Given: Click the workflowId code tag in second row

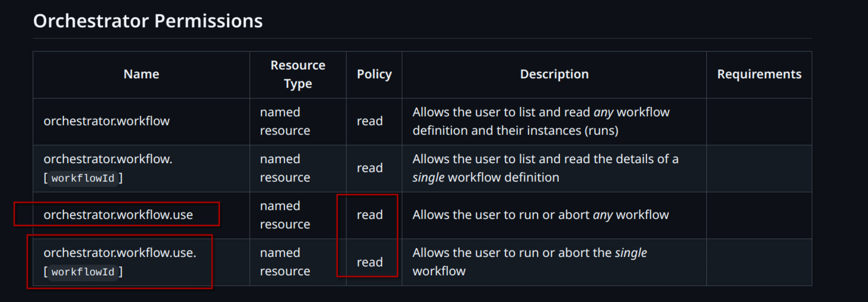Looking at the screenshot, I should pyautogui.click(x=83, y=178).
